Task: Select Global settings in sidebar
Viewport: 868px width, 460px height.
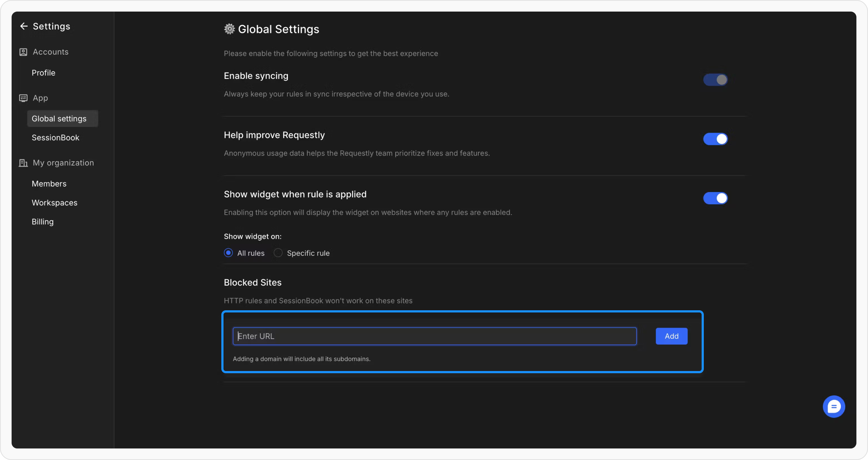Action: click(59, 119)
